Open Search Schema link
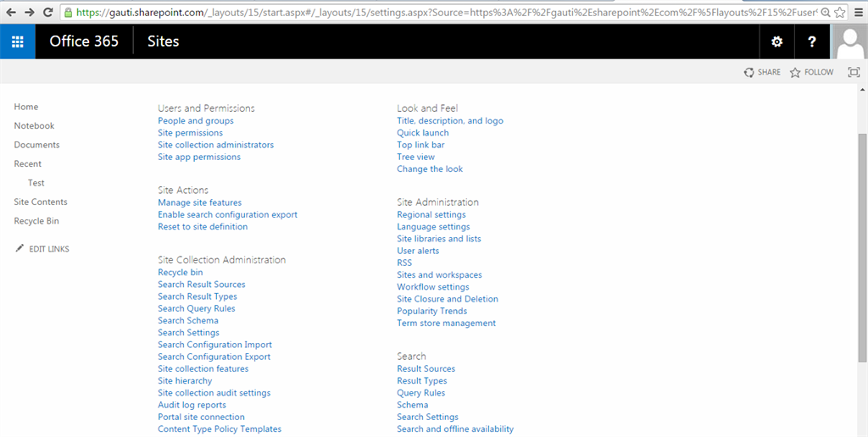868x437 pixels. point(188,320)
